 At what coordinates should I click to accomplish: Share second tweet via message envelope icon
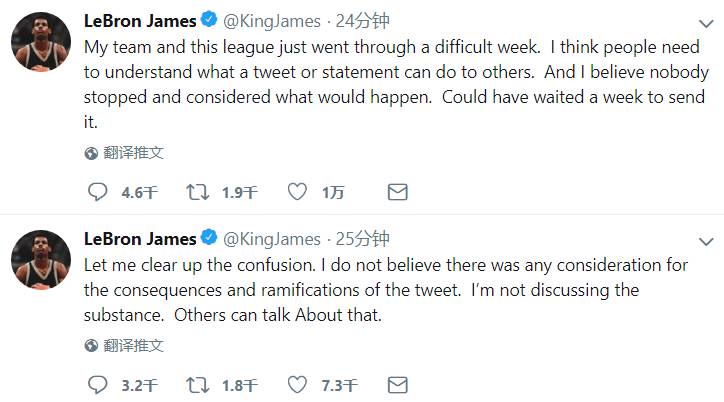coord(397,384)
